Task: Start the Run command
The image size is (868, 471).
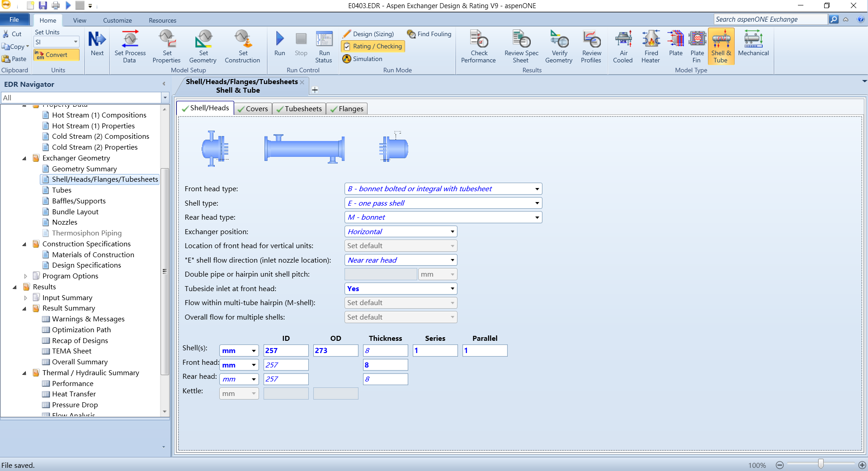Action: 280,43
